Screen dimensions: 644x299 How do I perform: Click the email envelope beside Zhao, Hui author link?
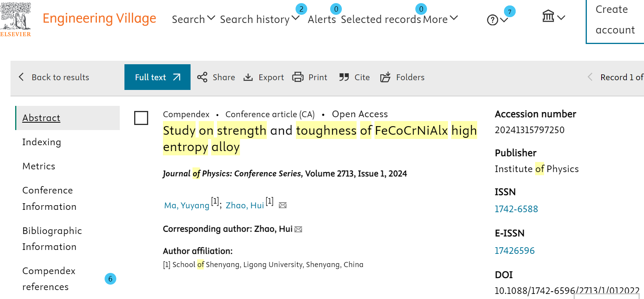(283, 205)
